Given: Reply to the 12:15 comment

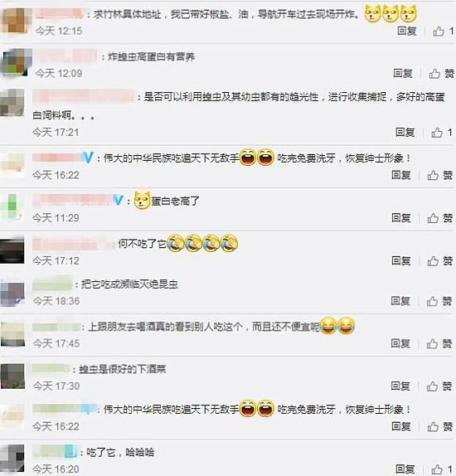Looking at the screenshot, I should click(x=407, y=31).
